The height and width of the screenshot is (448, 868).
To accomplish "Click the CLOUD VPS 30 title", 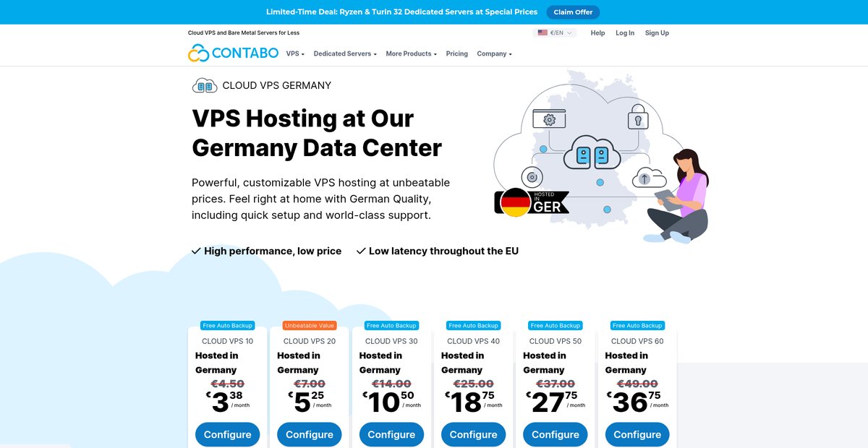I will pos(391,341).
